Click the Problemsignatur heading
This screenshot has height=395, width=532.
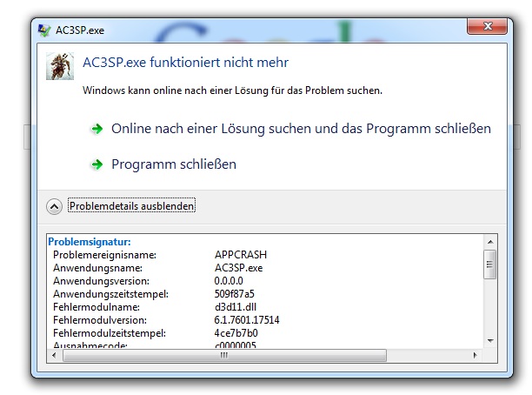tap(90, 242)
